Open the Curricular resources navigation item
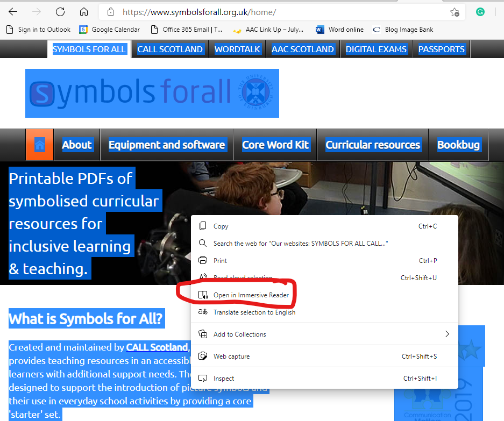 tap(373, 145)
